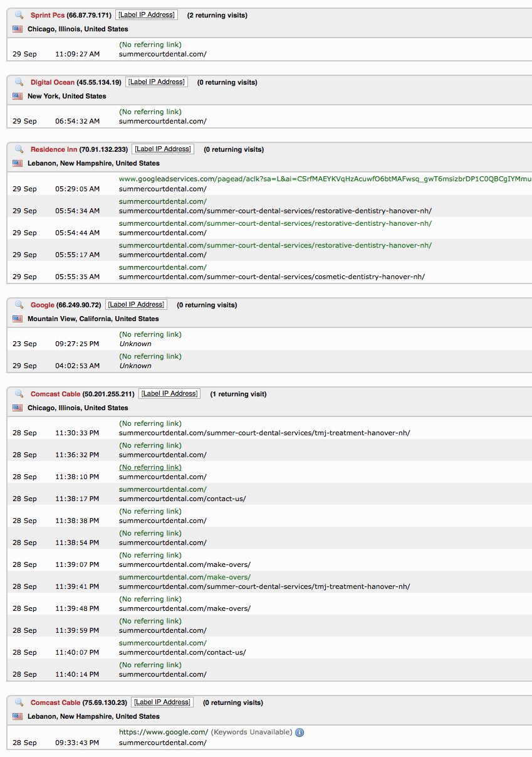Label IP address 50.201.255.211 for Comcast Cable
The width and height of the screenshot is (532, 757).
pos(169,393)
